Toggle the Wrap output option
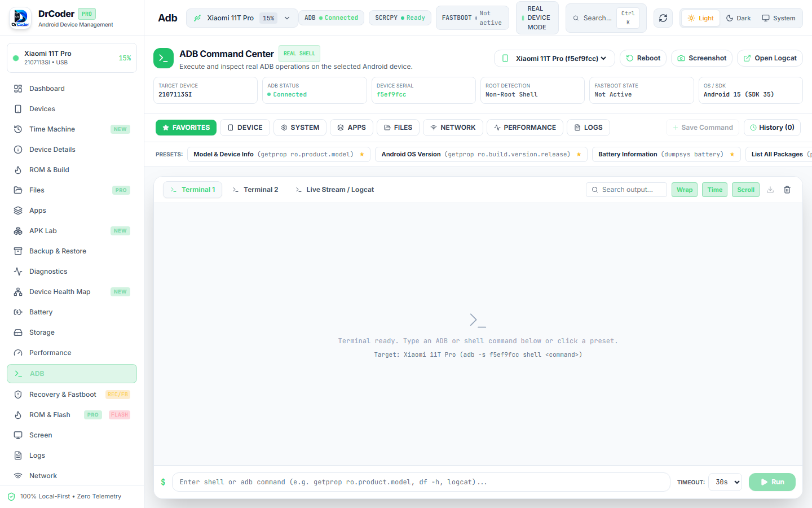The height and width of the screenshot is (508, 812). [685, 190]
